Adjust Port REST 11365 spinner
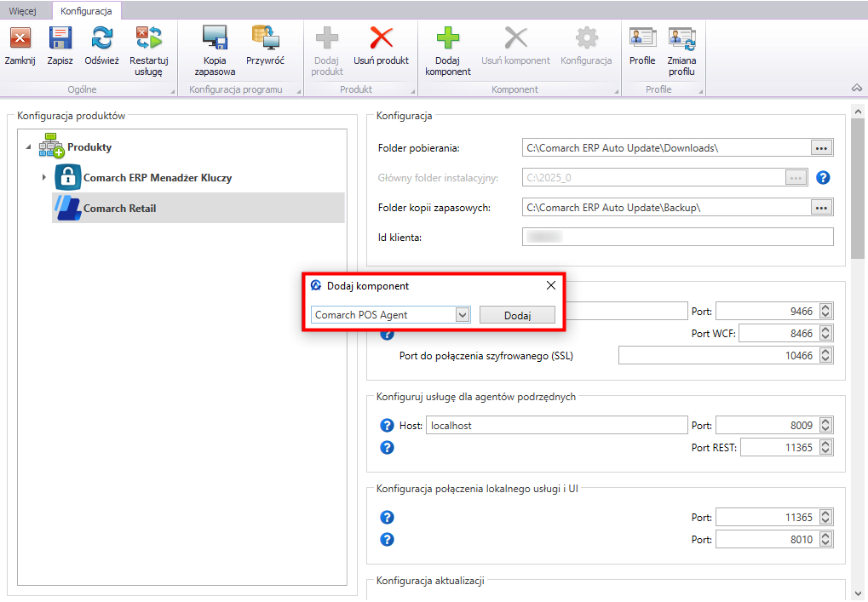Image resolution: width=868 pixels, height=602 pixels. click(x=825, y=447)
